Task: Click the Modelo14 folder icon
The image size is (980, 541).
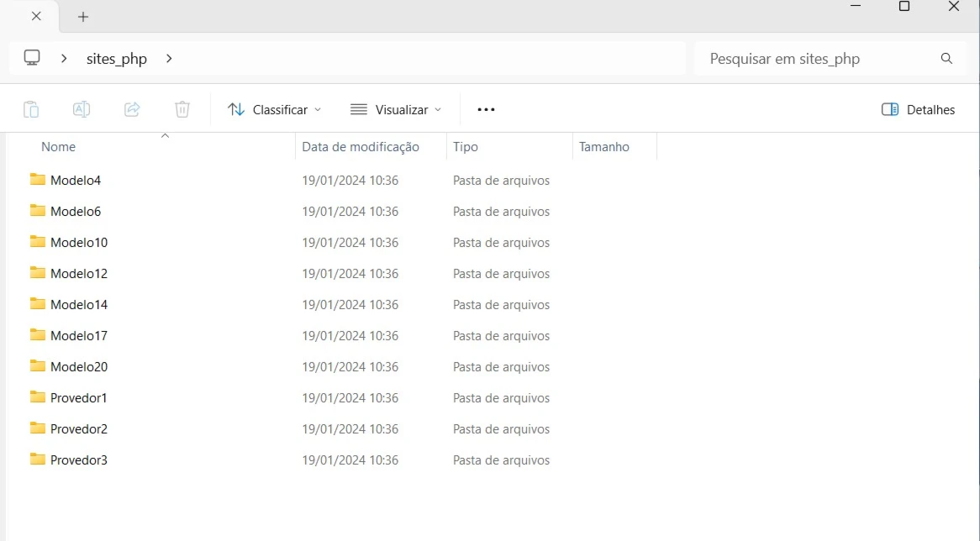Action: point(38,303)
